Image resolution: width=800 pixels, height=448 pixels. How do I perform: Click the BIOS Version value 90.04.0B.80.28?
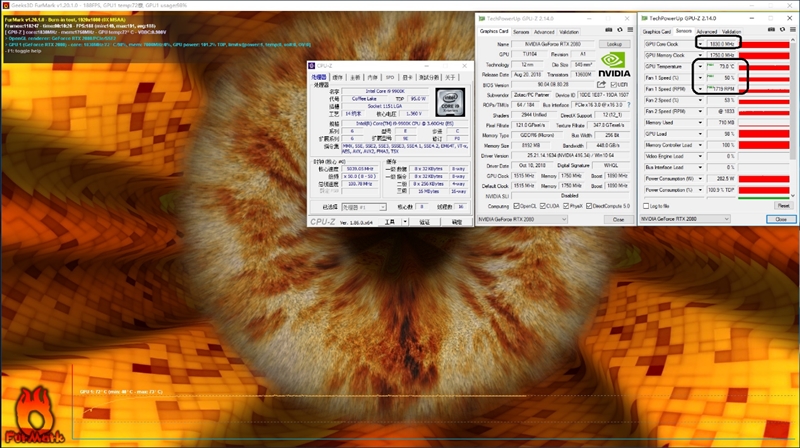553,85
